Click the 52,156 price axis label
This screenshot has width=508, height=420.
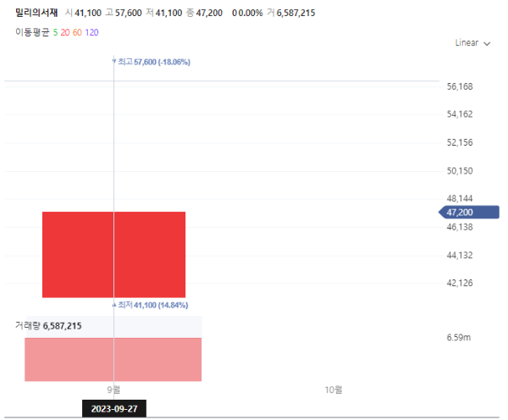(x=460, y=142)
